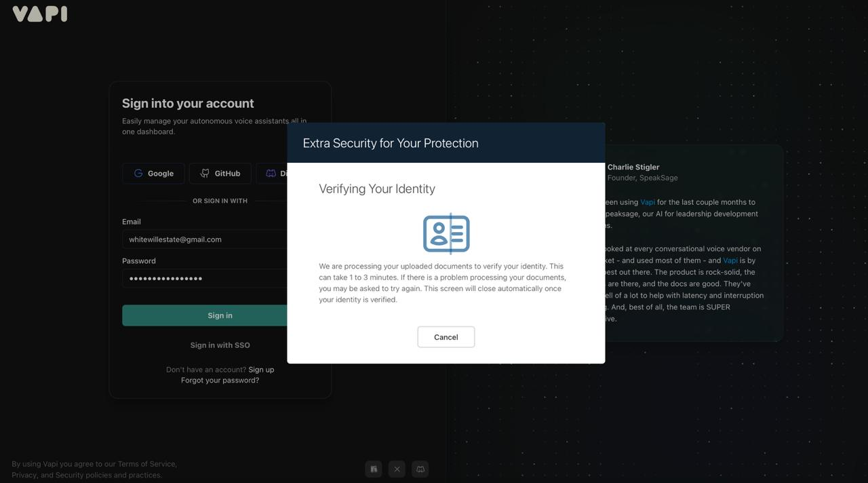
Task: Sign in with the GitHub button
Action: 220,174
